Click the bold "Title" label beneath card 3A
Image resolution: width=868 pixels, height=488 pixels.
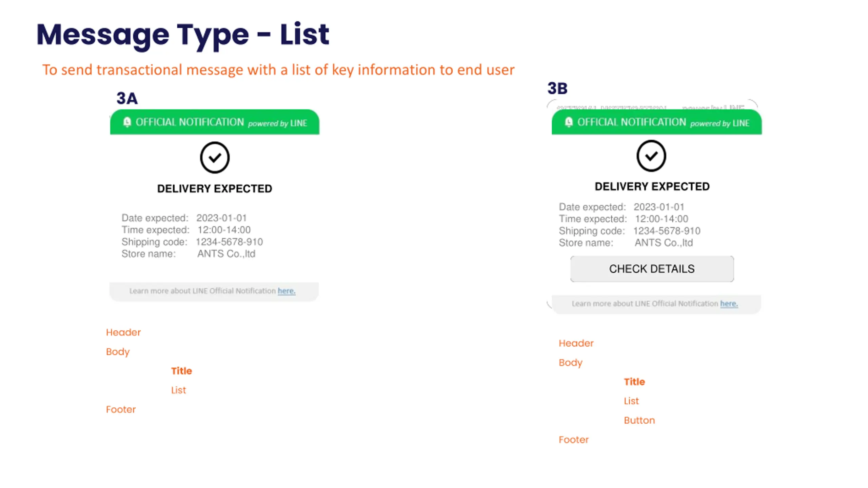click(181, 371)
